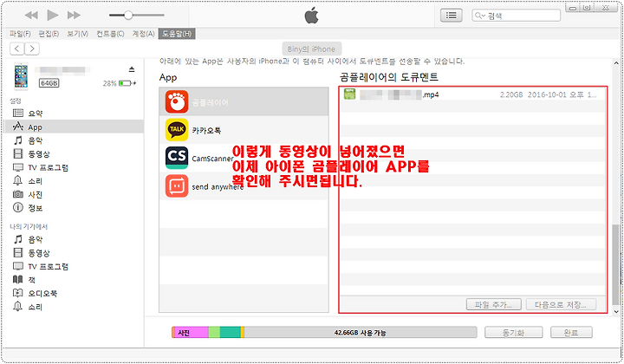Select the 곰플레이어 app icon
Screen dimensions: 624x364
(x=177, y=102)
